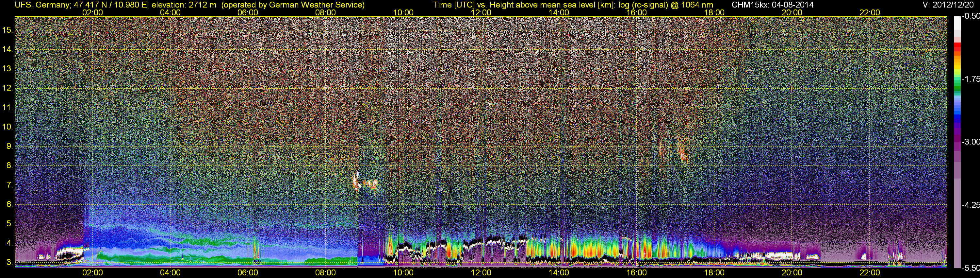Click the "02:00" label on the top time axis
The height and width of the screenshot is (278, 980).
pos(92,12)
